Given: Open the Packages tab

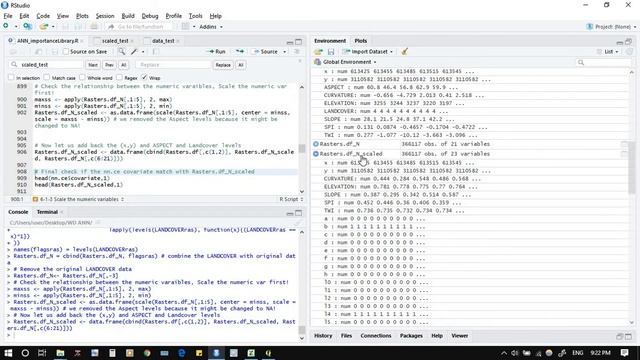Looking at the screenshot, I should pos(411,336).
